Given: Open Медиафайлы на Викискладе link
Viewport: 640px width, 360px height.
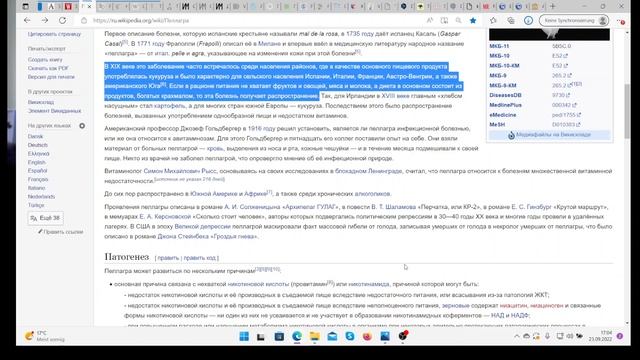Looking at the screenshot, I should click(553, 135).
